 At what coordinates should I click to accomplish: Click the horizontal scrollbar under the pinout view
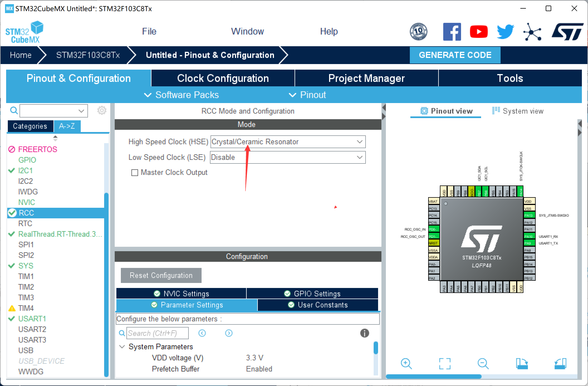click(x=433, y=377)
